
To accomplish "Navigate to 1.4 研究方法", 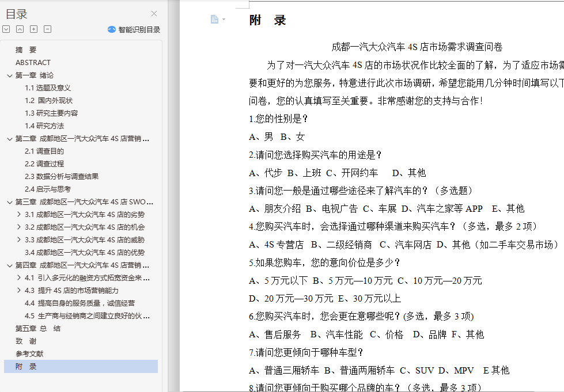I will pos(44,125).
